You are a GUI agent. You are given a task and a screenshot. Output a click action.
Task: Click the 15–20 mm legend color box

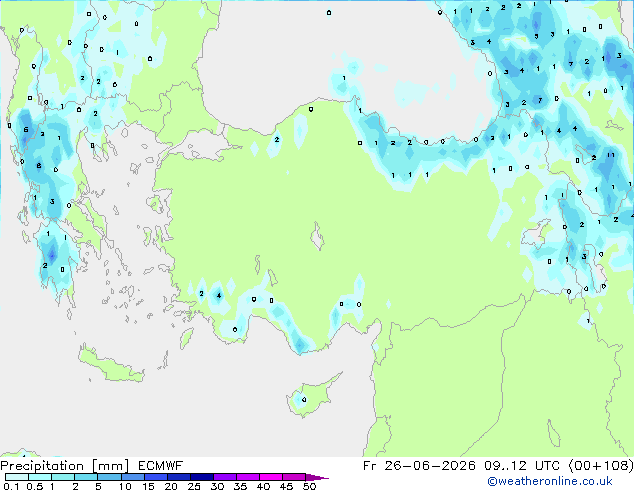pyautogui.click(x=156, y=477)
